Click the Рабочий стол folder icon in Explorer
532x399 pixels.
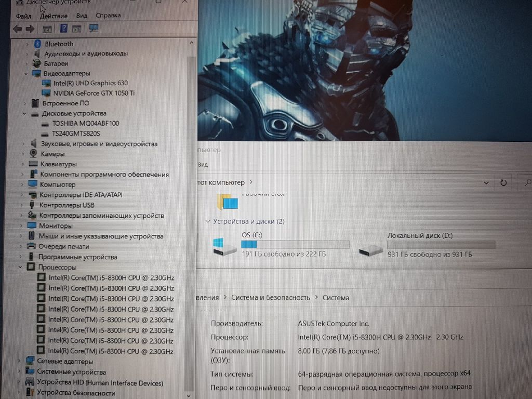pos(227,202)
